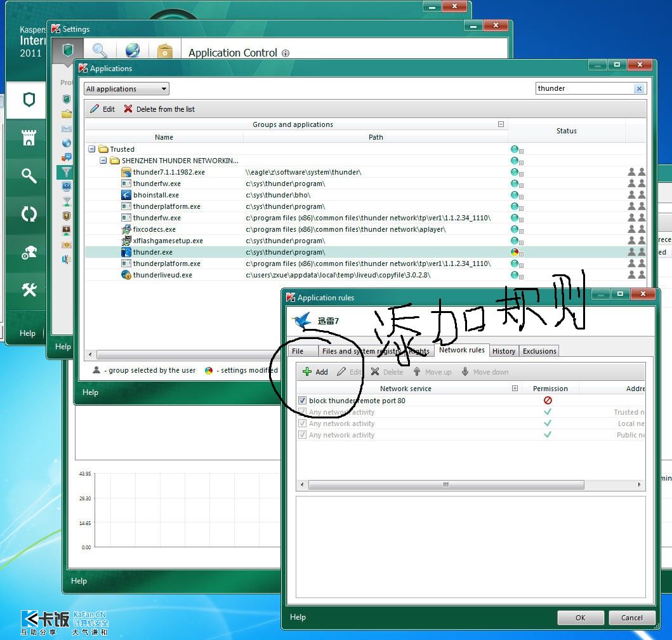
Task: Click Delete from the list red X
Action: 159,109
